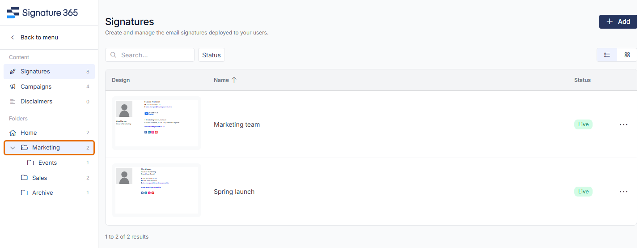Open Marketing team signature thumbnail
This screenshot has height=248, width=644.
pyautogui.click(x=157, y=123)
